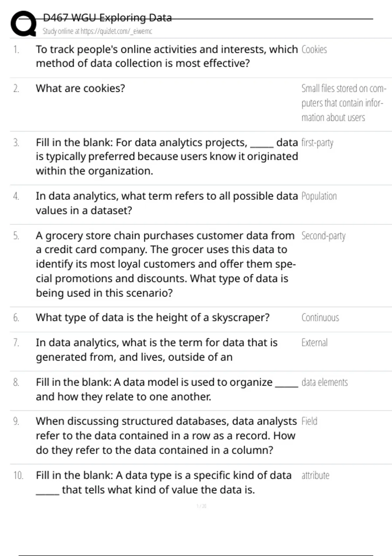Click the "Second-party" answer text
Image resolution: width=392 pixels, height=556 pixels.
coord(323,236)
